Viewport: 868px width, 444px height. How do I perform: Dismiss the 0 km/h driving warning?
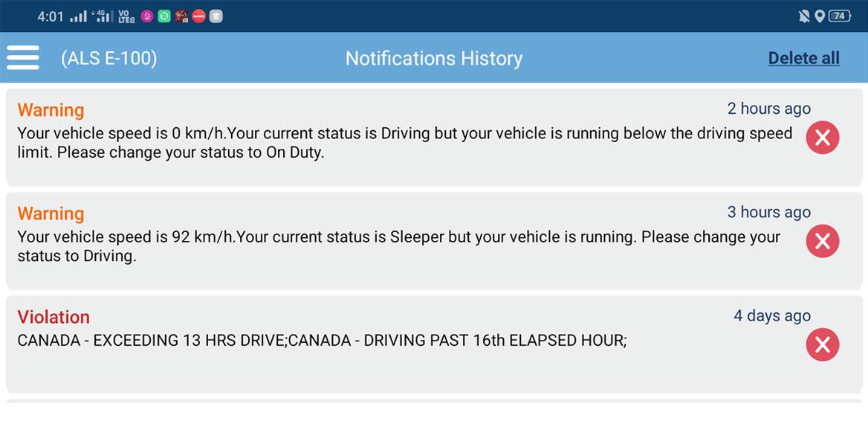click(x=822, y=138)
